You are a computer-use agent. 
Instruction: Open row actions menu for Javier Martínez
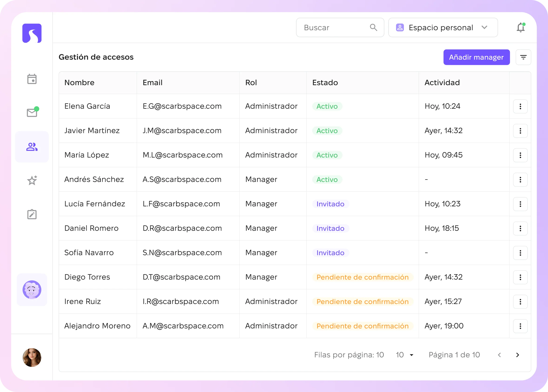[520, 131]
